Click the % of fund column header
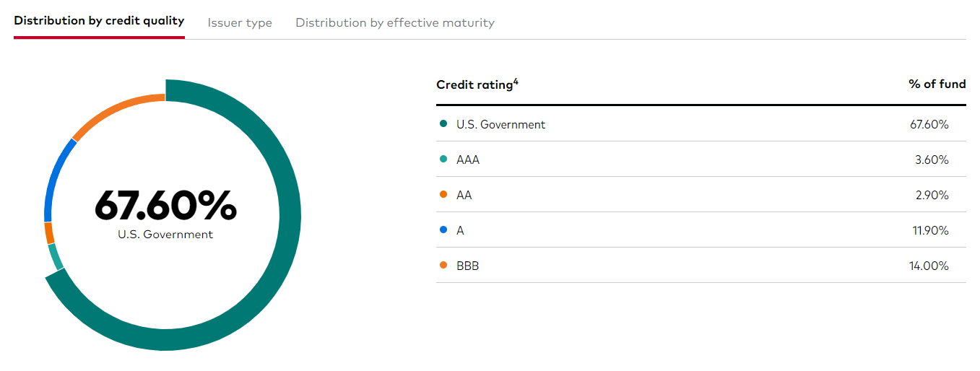 [x=937, y=84]
